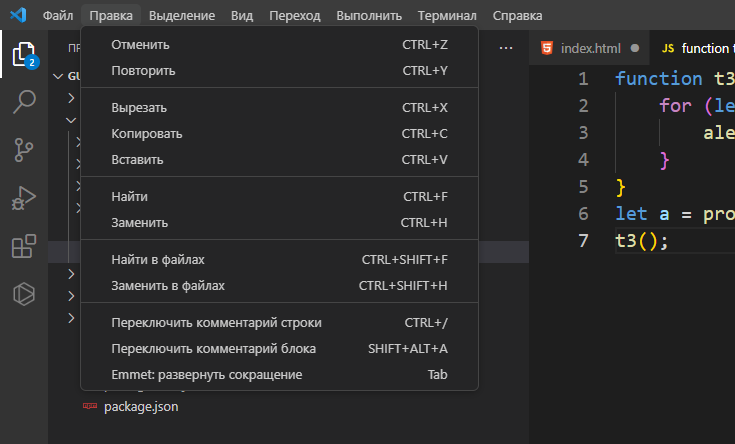Viewport: 735px width, 444px height.
Task: Open package.json in the explorer
Action: tap(141, 406)
